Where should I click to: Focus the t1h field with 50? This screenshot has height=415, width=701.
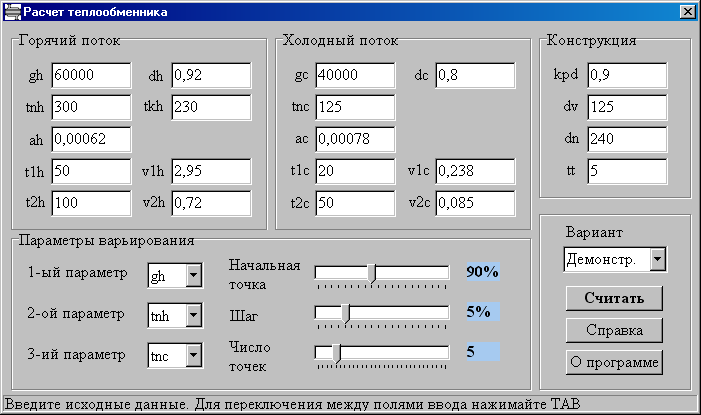point(91,171)
